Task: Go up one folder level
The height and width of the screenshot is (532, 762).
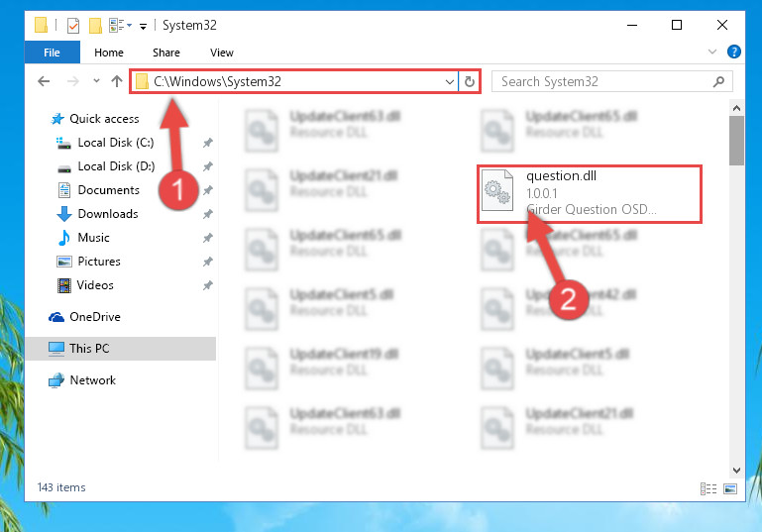Action: (117, 81)
